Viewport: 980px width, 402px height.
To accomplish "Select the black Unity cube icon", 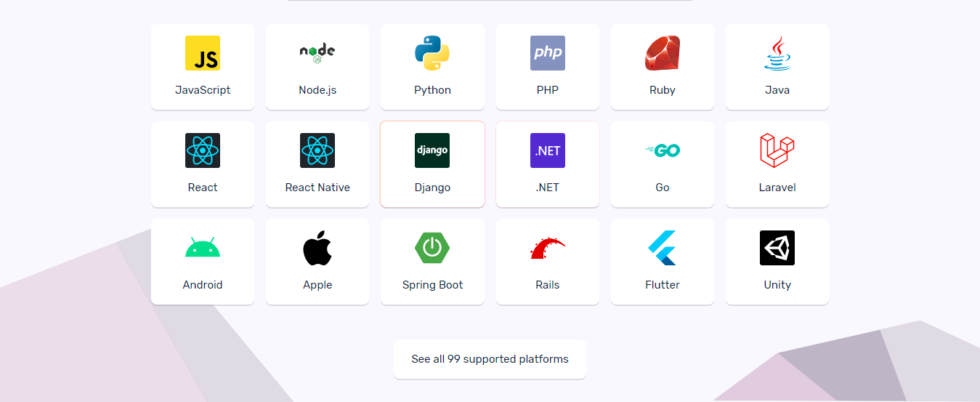I will tap(777, 248).
